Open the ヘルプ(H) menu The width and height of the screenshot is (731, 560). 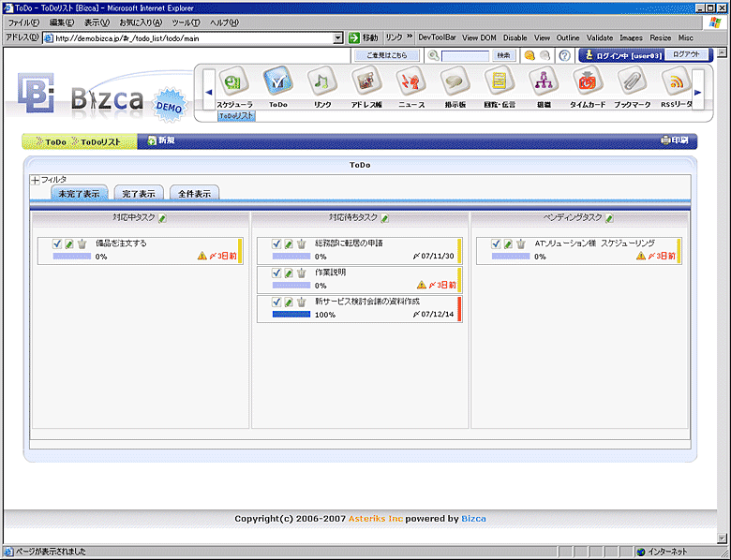click(x=224, y=22)
